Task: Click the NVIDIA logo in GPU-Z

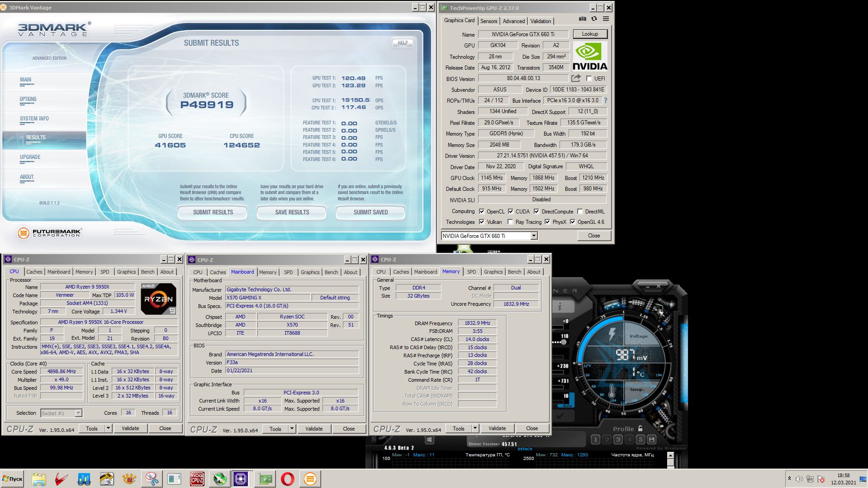Action: [590, 56]
